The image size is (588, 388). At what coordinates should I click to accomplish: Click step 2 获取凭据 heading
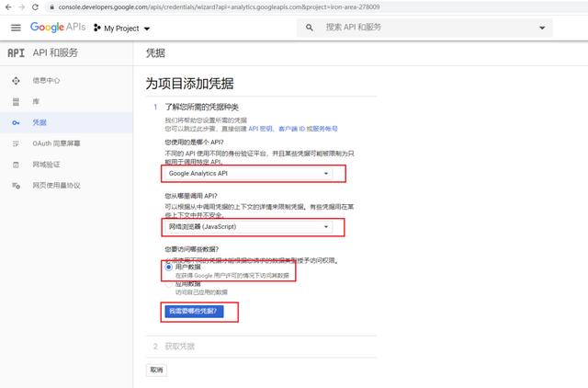pyautogui.click(x=180, y=347)
